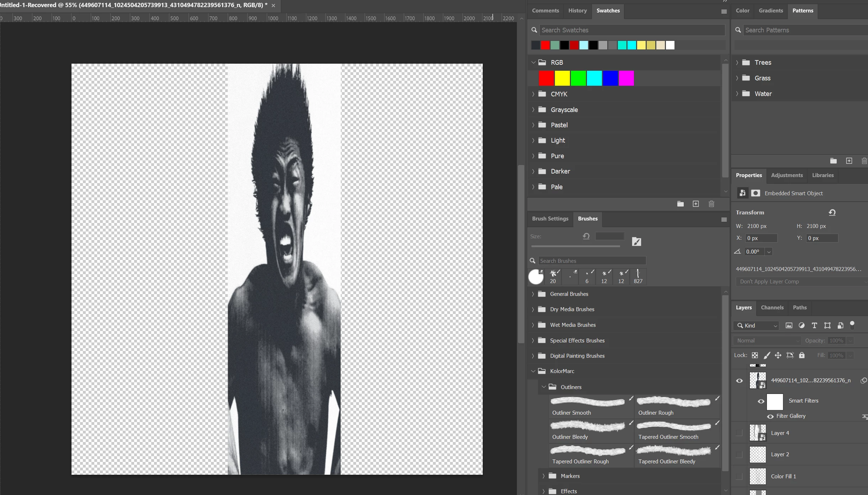The image size is (868, 495).
Task: Pick the green swatch in RGB group
Action: coord(578,78)
